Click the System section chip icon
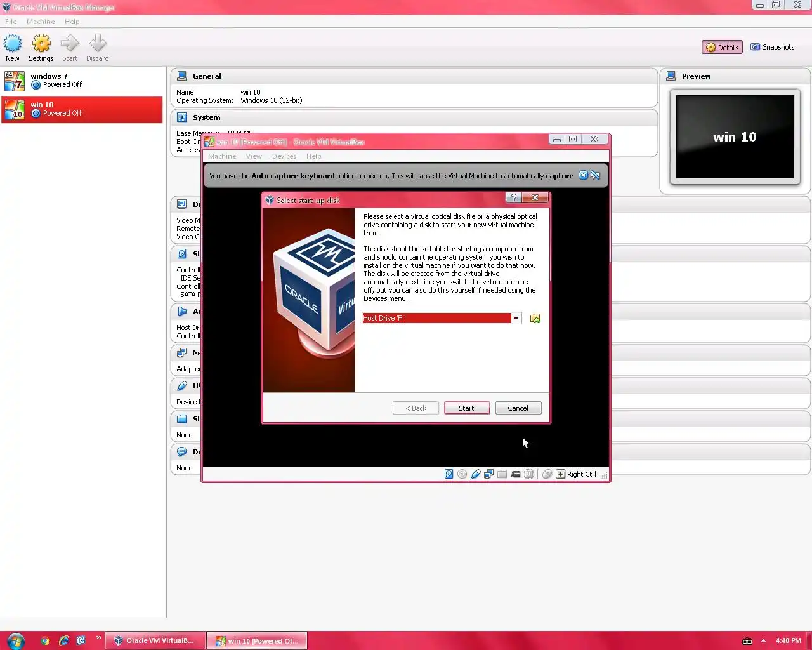The width and height of the screenshot is (812, 650). click(x=182, y=117)
